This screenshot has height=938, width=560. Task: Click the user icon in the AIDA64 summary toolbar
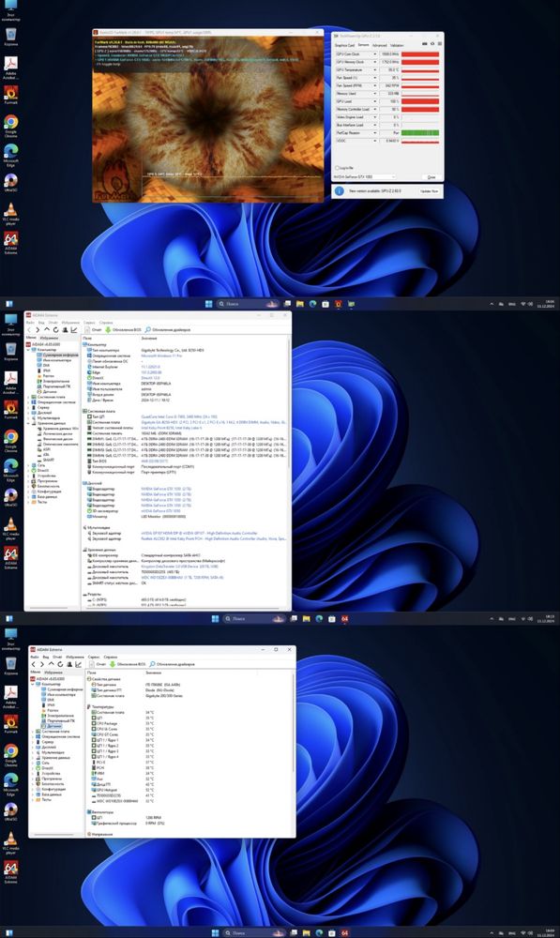coord(65,329)
